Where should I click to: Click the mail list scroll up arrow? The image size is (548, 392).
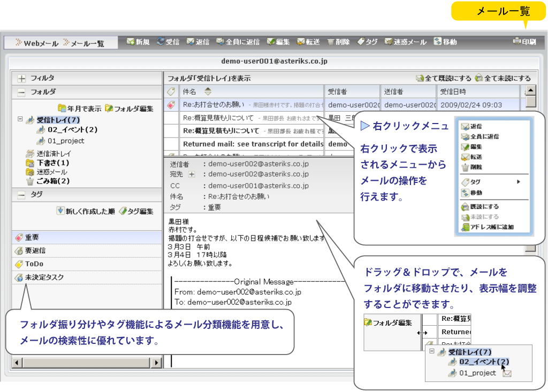[530, 90]
